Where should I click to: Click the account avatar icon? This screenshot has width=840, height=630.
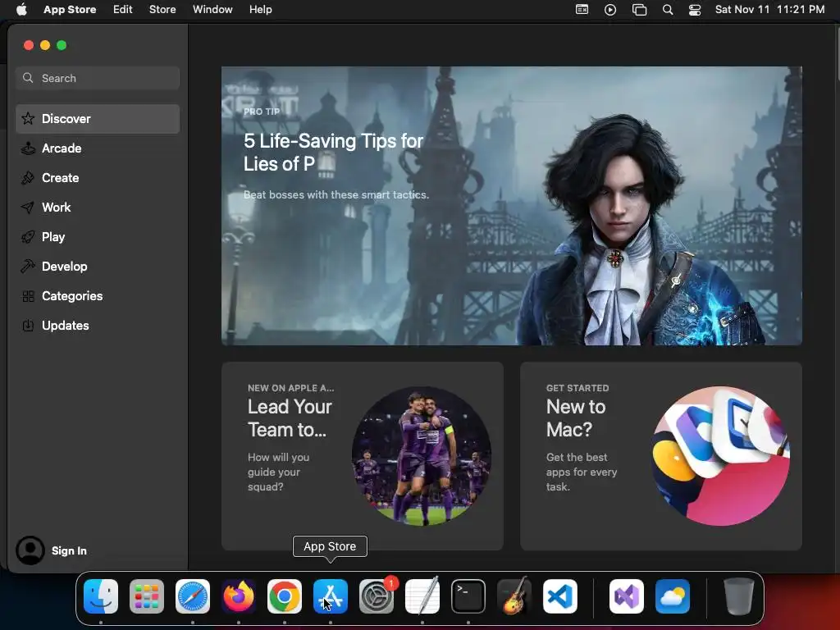point(30,550)
